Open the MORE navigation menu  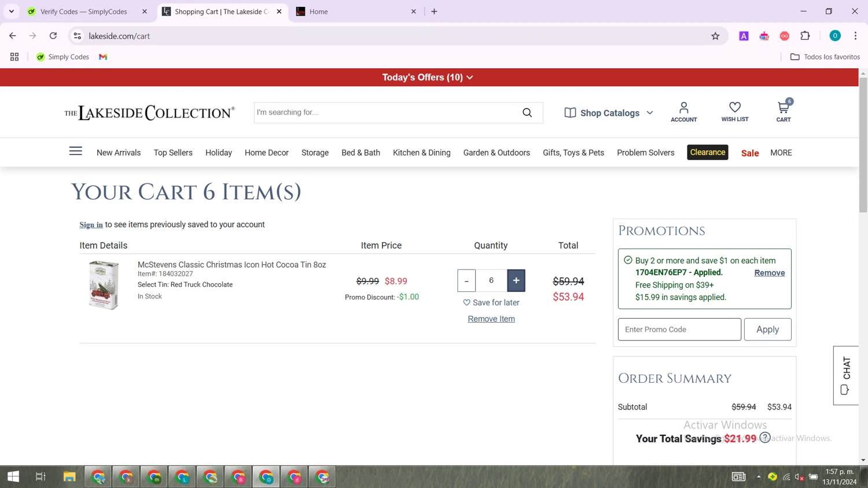click(781, 153)
